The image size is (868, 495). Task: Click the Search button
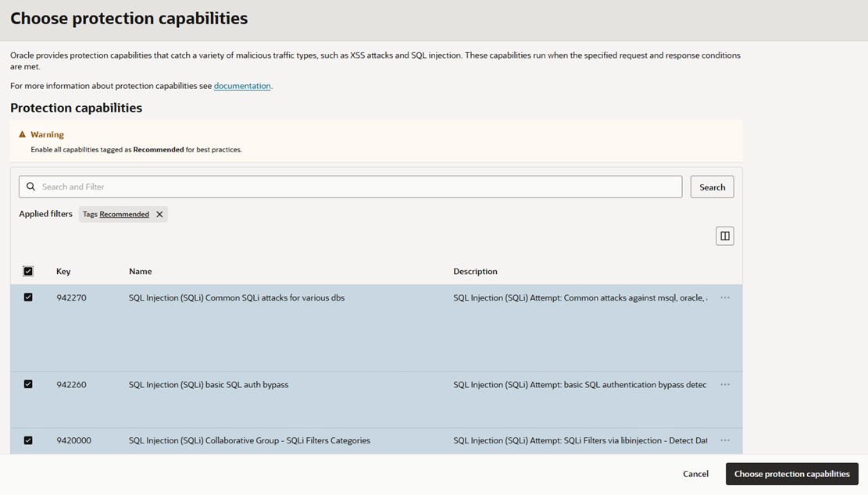(x=712, y=187)
